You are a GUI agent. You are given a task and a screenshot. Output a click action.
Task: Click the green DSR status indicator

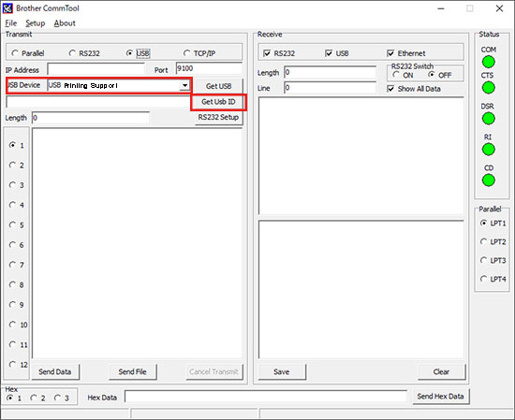click(x=489, y=119)
